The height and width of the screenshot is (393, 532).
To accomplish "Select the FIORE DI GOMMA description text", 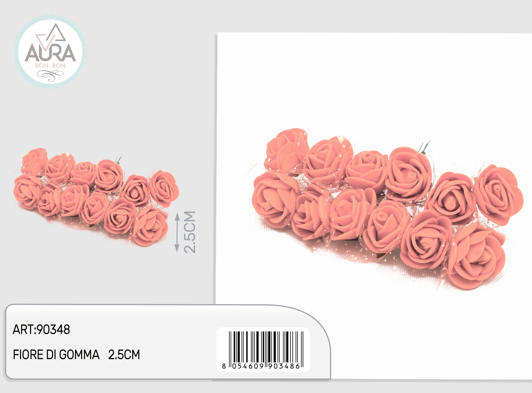I will (x=56, y=355).
